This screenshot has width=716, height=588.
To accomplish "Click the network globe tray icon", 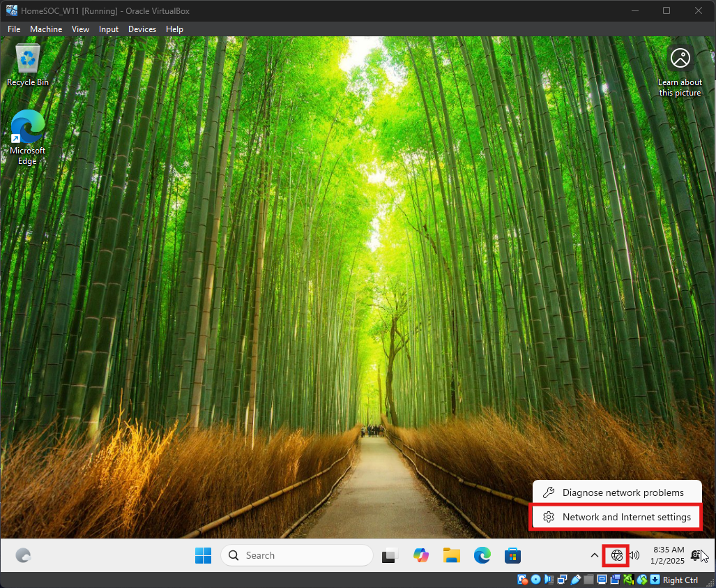I will (616, 555).
